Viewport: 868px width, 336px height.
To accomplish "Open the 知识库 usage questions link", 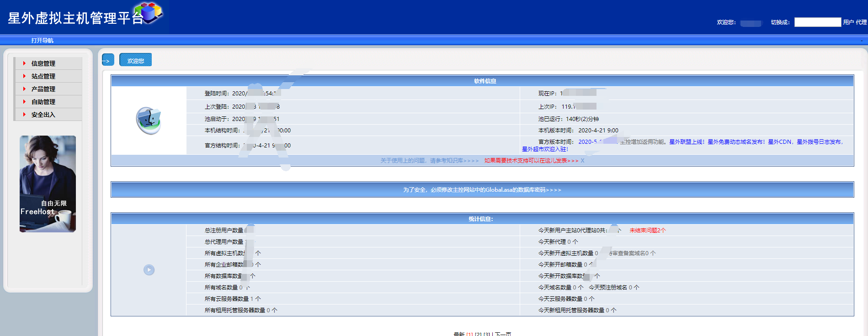I will (x=430, y=161).
